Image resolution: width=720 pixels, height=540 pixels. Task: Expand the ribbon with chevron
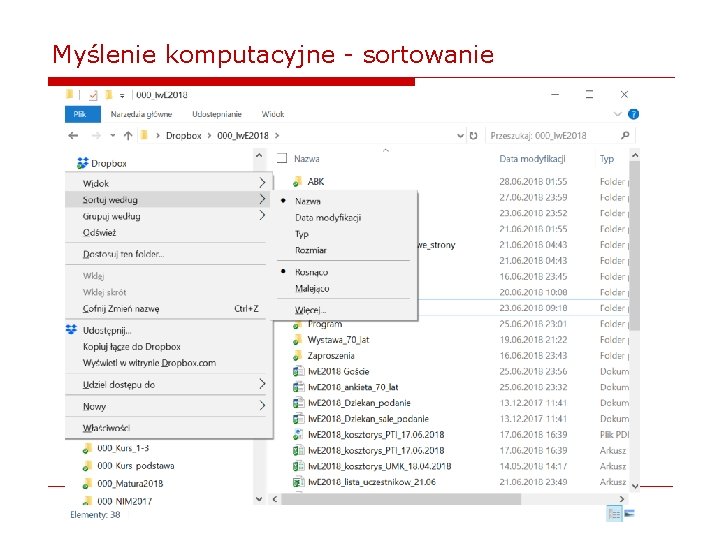(618, 114)
